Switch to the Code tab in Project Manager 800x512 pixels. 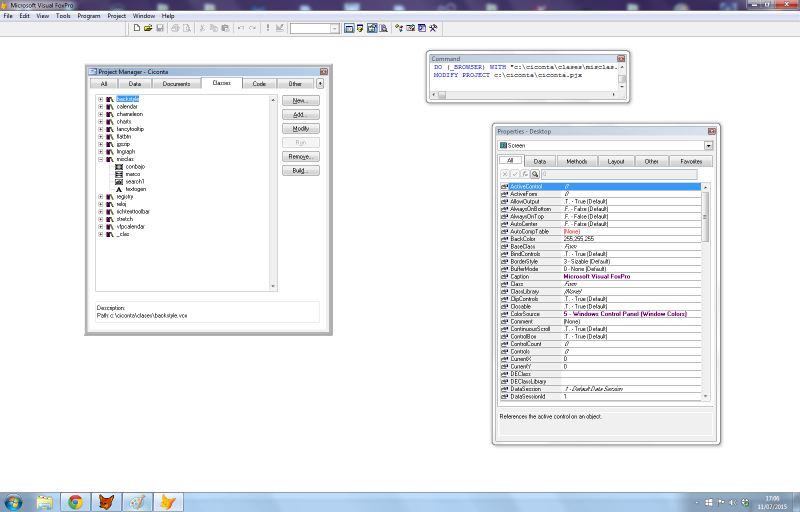(259, 84)
